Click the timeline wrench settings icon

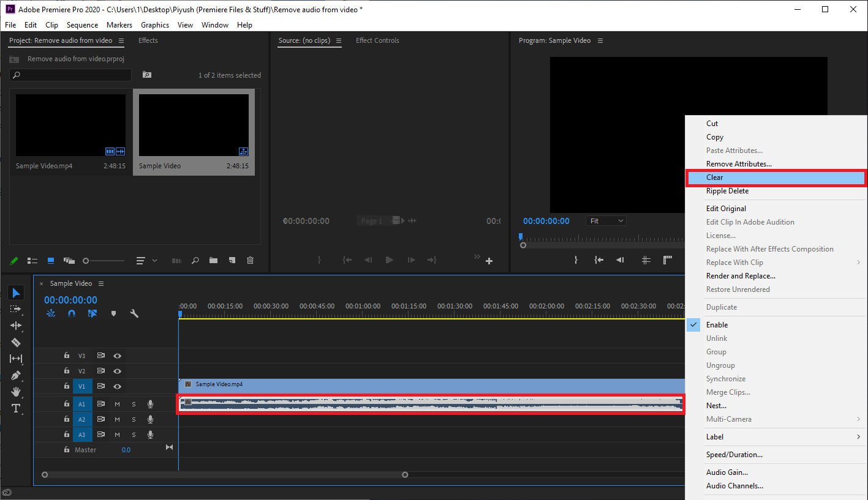(x=134, y=313)
